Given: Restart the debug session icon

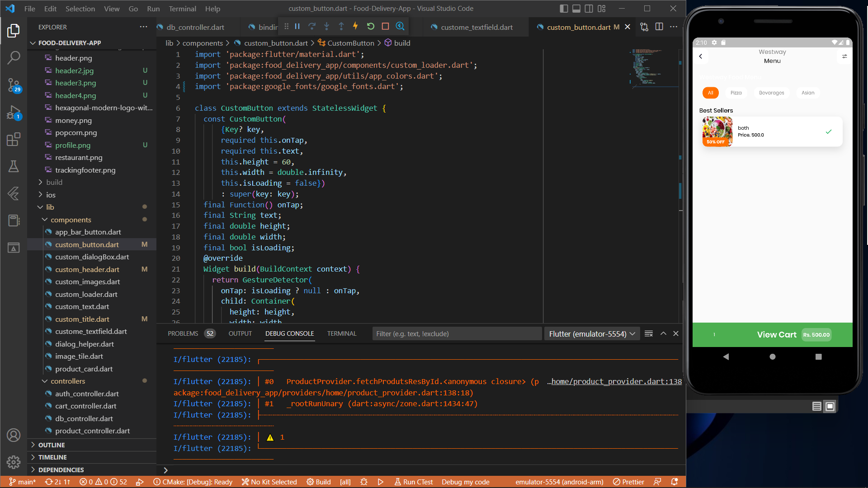Looking at the screenshot, I should (x=371, y=26).
